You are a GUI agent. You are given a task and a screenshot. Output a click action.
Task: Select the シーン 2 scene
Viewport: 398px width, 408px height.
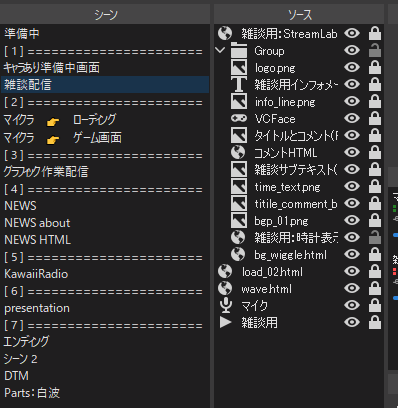(x=105, y=359)
